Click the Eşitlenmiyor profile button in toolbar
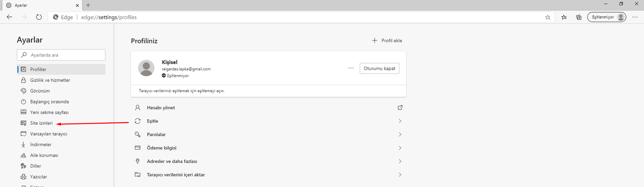The height and width of the screenshot is (187, 644). (607, 17)
